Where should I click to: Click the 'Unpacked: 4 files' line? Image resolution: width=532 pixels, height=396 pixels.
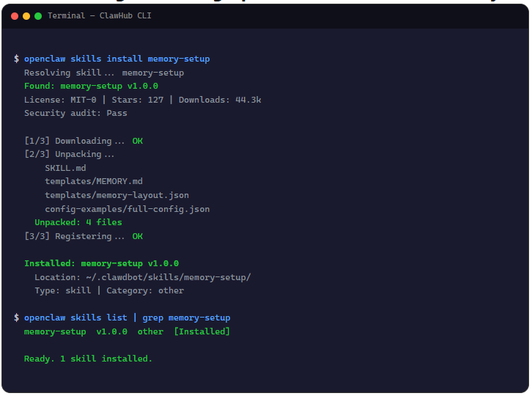[x=78, y=222]
